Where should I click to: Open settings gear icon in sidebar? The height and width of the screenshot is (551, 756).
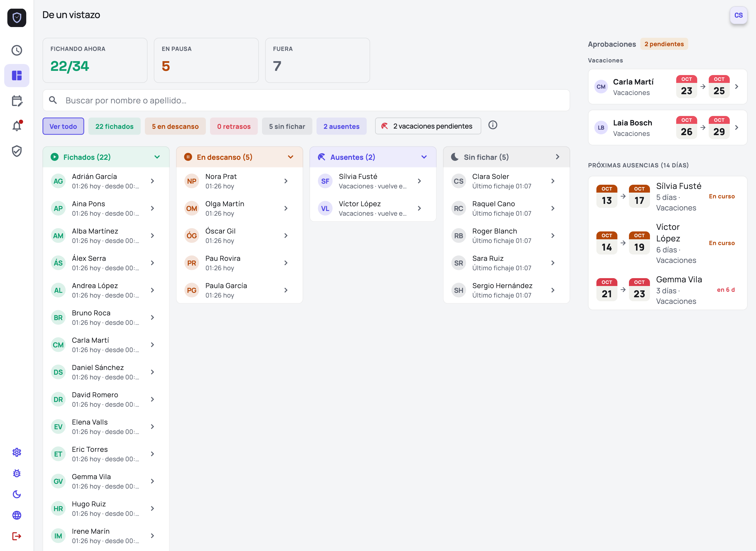17,453
